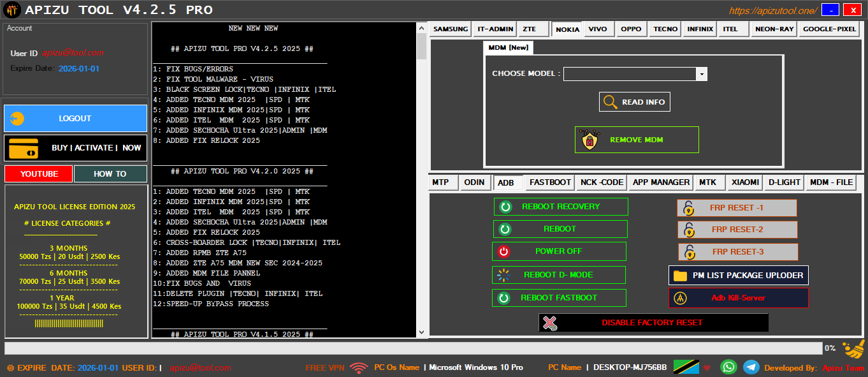Click the LOGOUT button label
Screen dimensions: 868x377
click(75, 119)
